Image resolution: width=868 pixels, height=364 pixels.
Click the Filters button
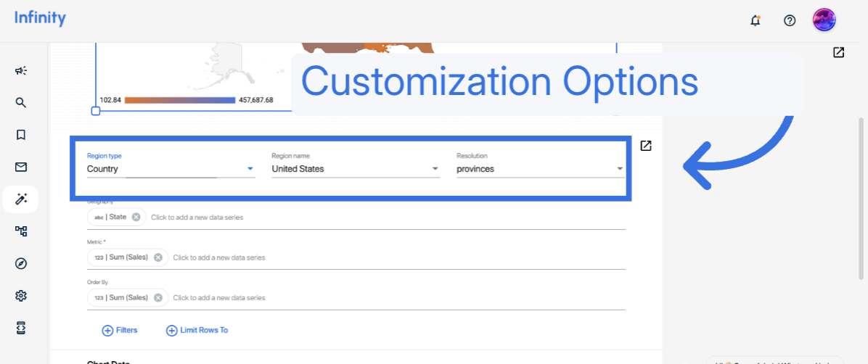coord(120,330)
